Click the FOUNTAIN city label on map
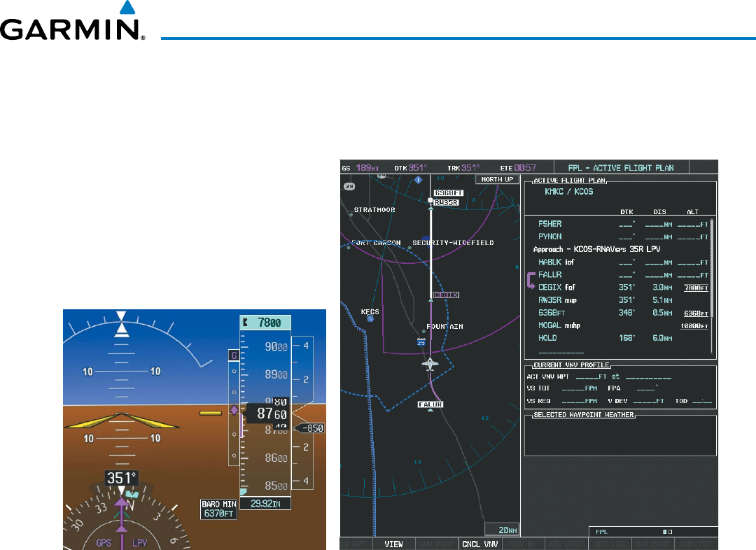The height and width of the screenshot is (550, 756). 444,326
